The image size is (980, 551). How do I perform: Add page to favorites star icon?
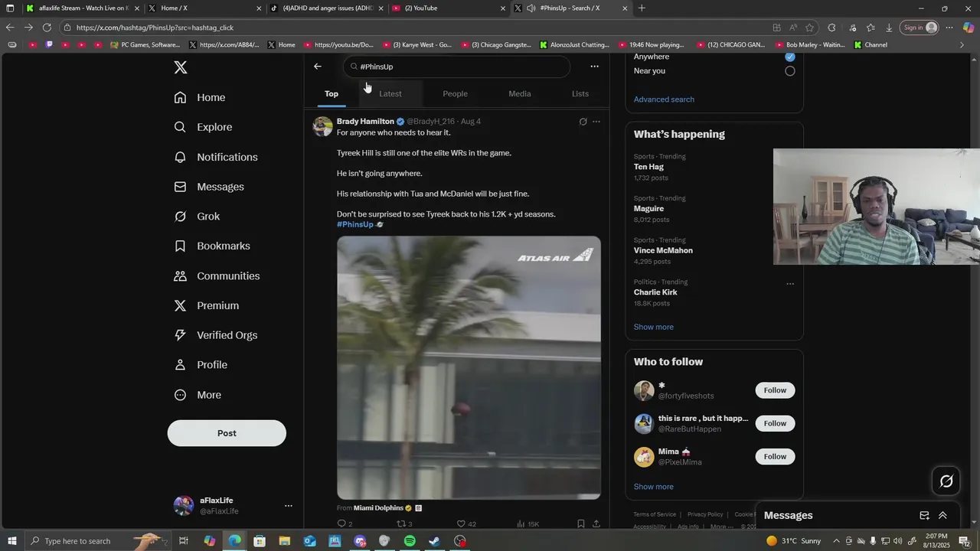coord(810,28)
